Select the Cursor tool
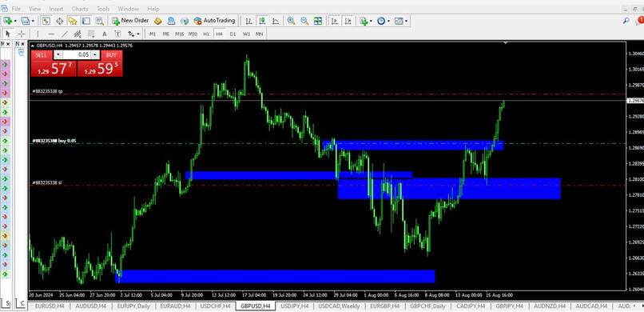This screenshot has width=644, height=312. [x=8, y=34]
